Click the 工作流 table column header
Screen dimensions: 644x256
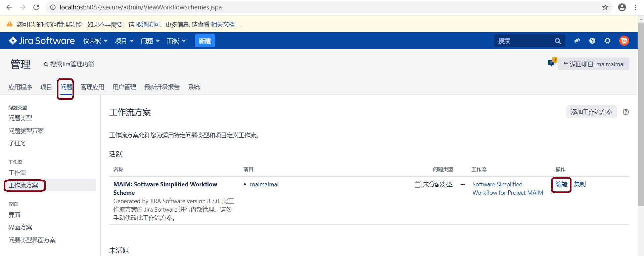tap(479, 169)
